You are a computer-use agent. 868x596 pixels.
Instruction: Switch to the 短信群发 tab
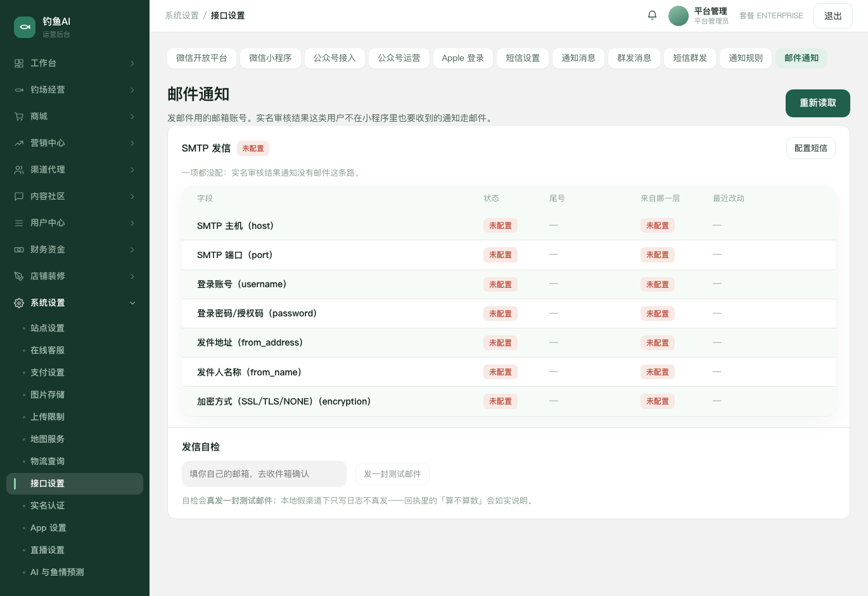[690, 58]
